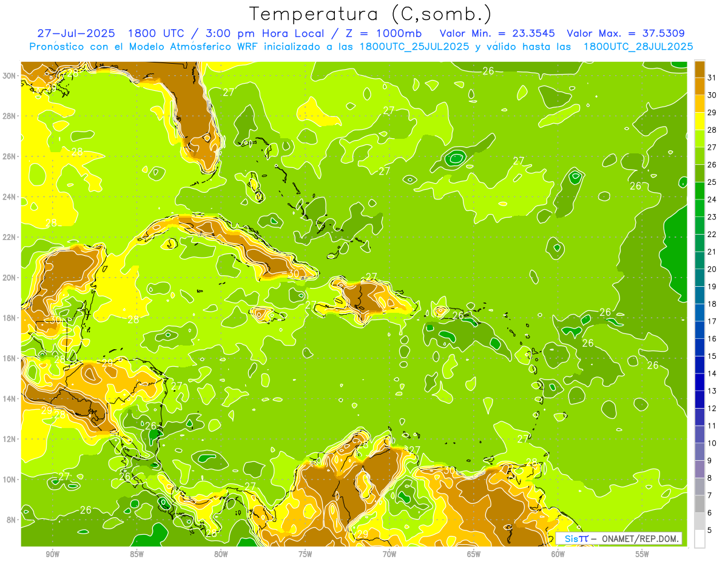
Task: Select the 'Z = 1000mb' level label
Action: (383, 33)
